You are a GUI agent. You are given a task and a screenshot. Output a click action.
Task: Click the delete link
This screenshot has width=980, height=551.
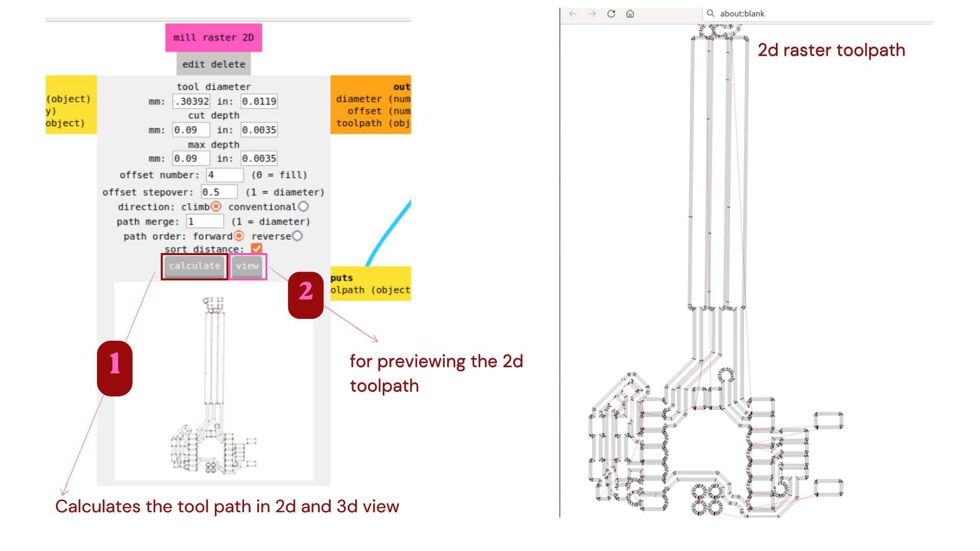pyautogui.click(x=228, y=64)
